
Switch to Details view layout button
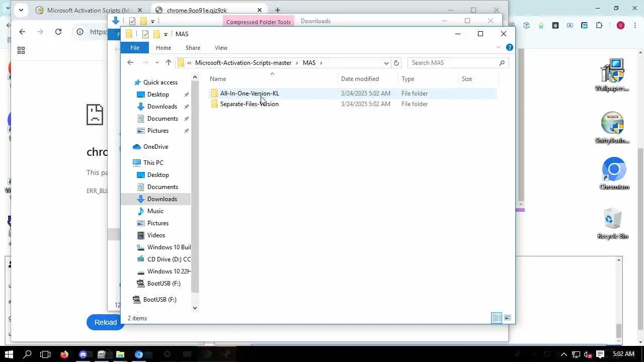(x=497, y=318)
